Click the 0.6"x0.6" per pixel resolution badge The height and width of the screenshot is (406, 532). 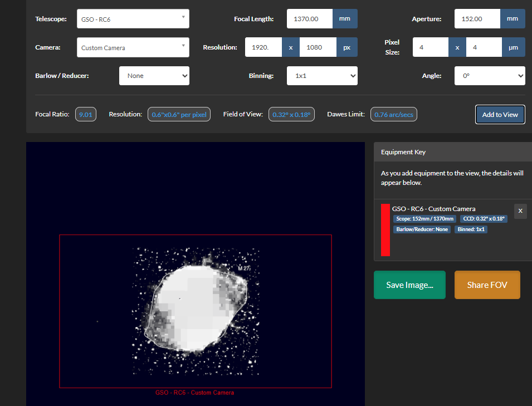pos(179,114)
